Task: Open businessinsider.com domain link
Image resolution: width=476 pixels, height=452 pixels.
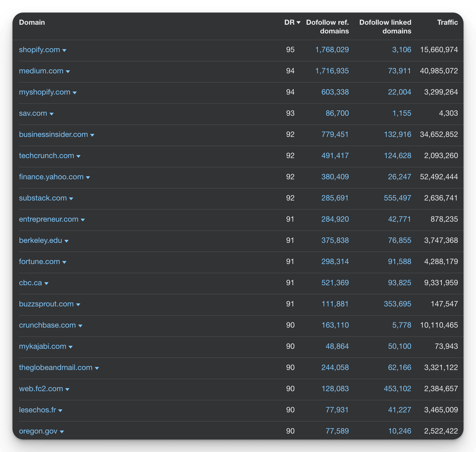Action: pos(53,134)
